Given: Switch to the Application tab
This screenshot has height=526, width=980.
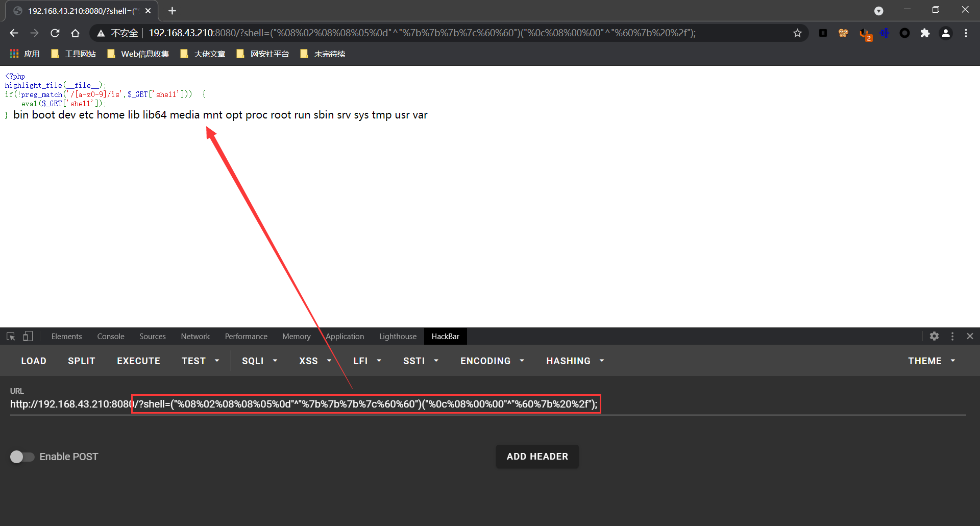Looking at the screenshot, I should pos(345,336).
